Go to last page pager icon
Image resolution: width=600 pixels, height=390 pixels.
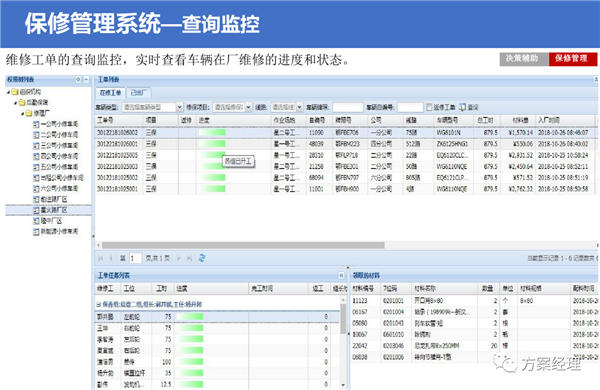(189, 258)
